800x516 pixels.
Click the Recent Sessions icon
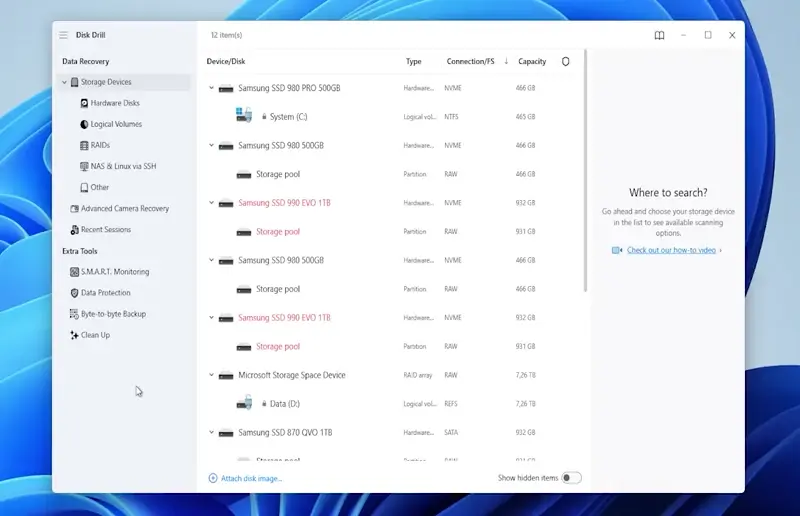click(x=74, y=230)
